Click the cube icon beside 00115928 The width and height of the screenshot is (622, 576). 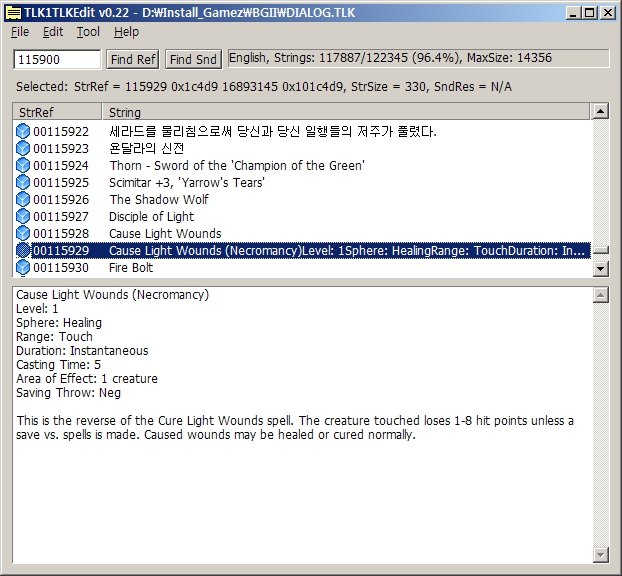23,233
